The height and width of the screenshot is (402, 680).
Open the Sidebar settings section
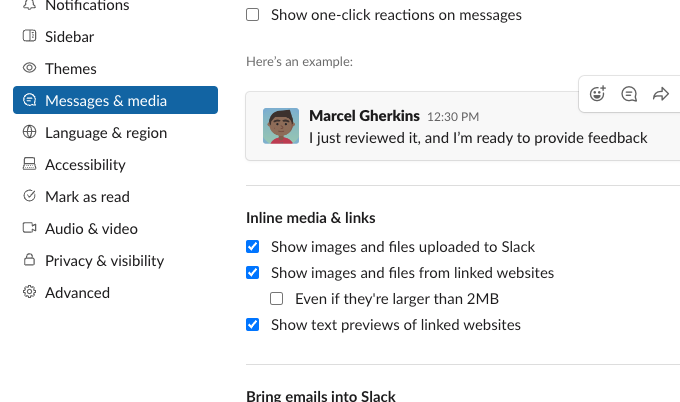click(x=115, y=36)
